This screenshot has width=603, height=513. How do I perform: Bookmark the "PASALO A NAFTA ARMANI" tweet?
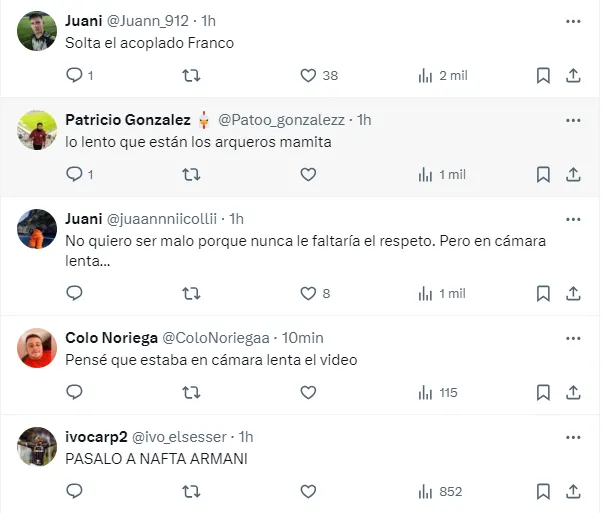[x=543, y=491]
